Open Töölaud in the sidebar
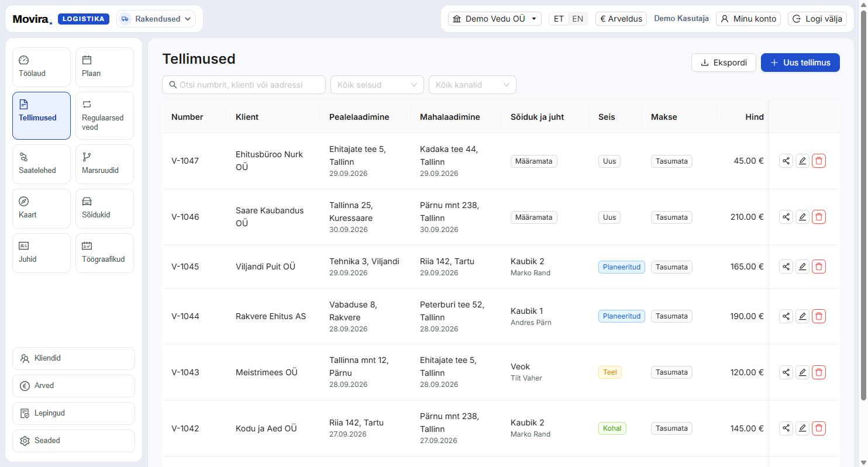This screenshot has width=868, height=467. click(x=42, y=67)
